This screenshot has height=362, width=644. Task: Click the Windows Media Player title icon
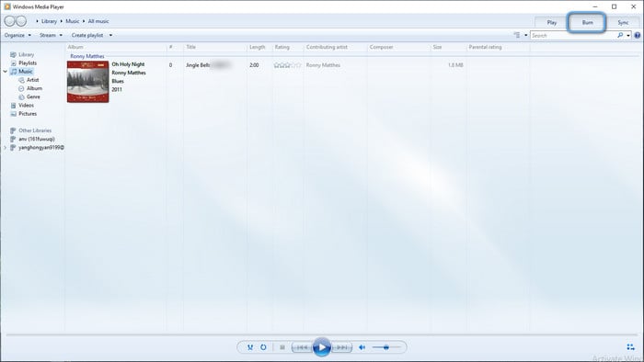[7, 6]
